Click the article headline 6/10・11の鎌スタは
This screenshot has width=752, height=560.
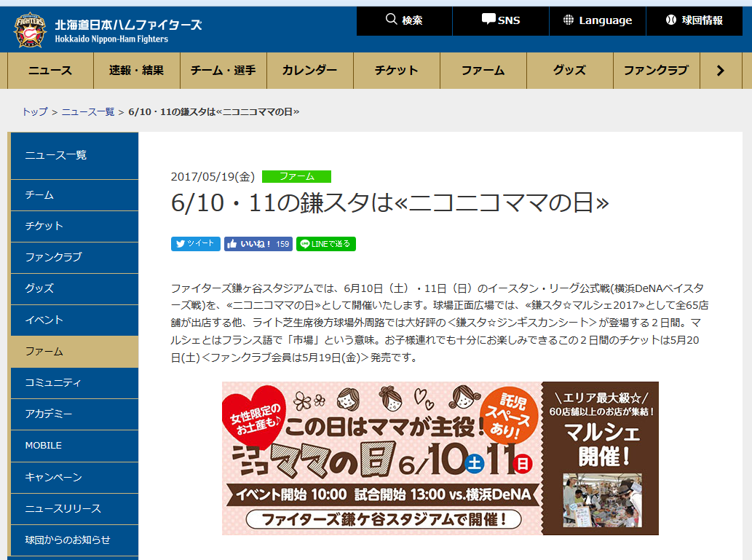[x=390, y=203]
